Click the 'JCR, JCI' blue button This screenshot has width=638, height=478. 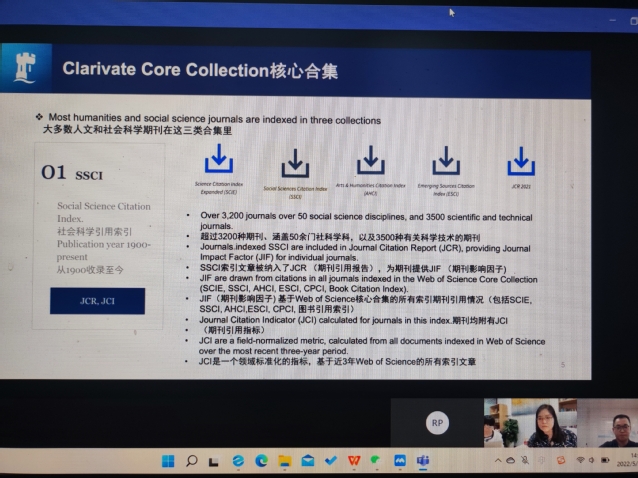click(97, 301)
